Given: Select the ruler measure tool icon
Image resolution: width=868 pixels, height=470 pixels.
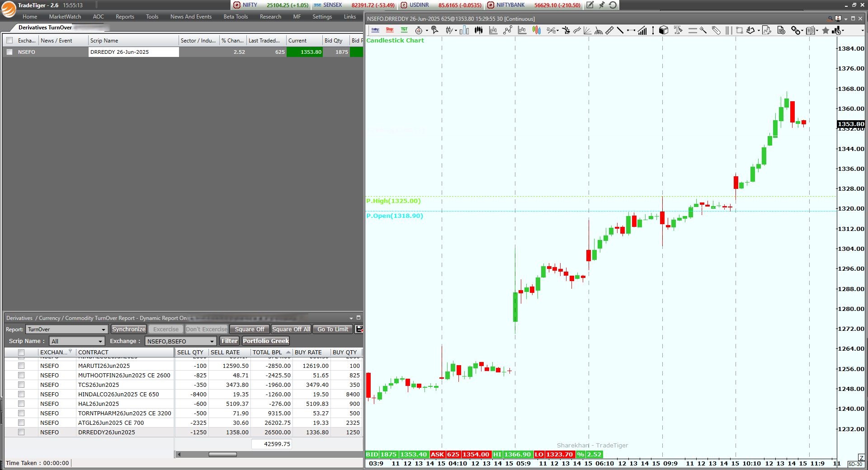Looking at the screenshot, I should 609,30.
